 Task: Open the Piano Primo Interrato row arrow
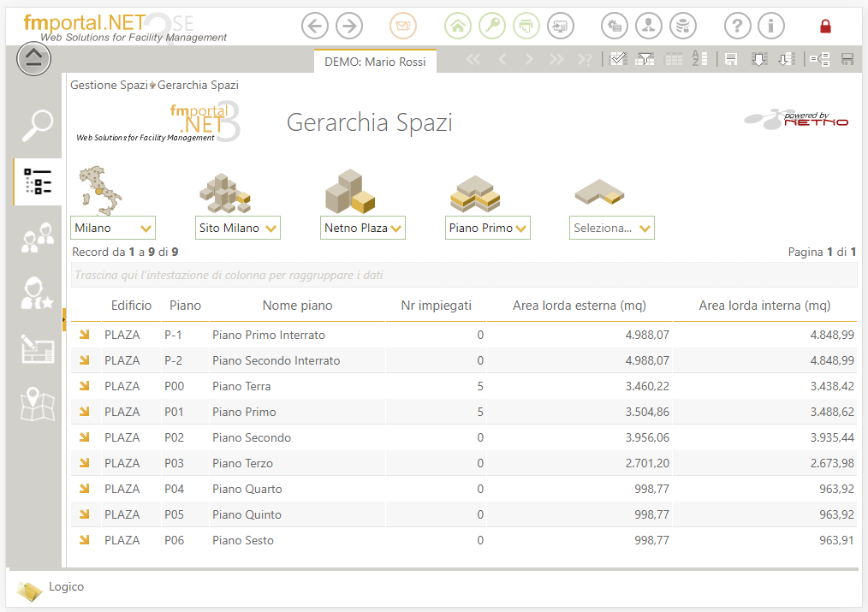[84, 334]
